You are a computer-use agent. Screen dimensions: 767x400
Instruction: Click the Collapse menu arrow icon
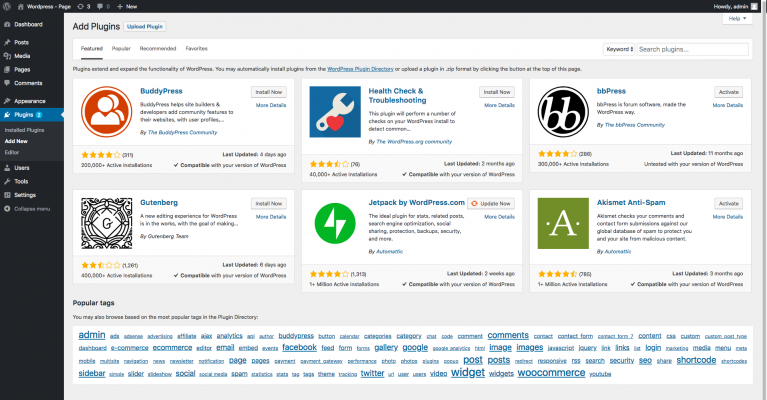[7, 209]
